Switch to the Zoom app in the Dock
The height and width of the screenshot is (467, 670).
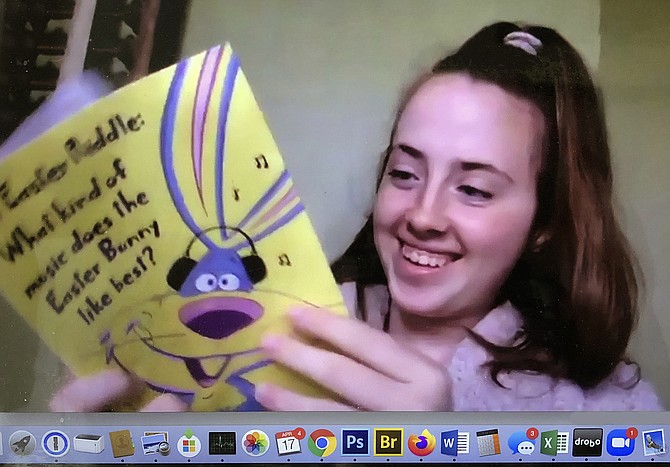pyautogui.click(x=621, y=442)
